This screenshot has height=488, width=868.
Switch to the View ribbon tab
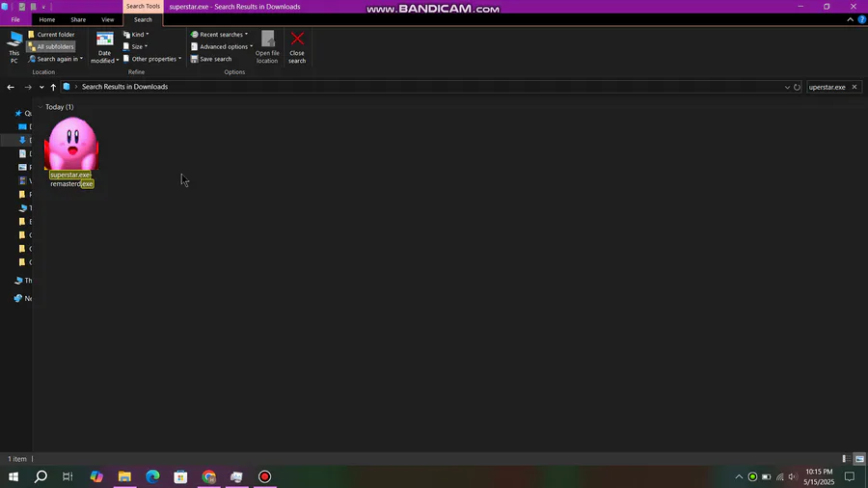[x=107, y=19]
